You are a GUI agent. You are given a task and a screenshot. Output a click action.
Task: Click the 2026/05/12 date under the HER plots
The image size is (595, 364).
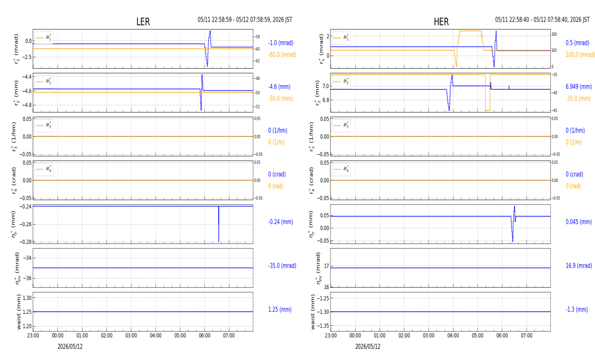[x=367, y=347]
